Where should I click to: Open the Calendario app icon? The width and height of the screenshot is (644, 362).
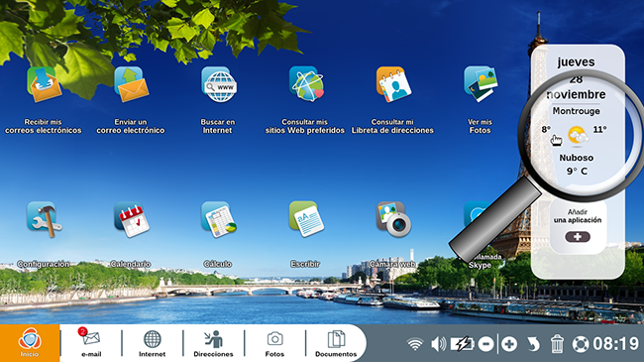(132, 219)
